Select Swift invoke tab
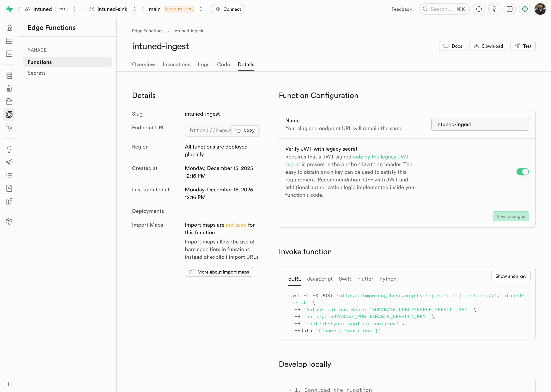 [345, 279]
